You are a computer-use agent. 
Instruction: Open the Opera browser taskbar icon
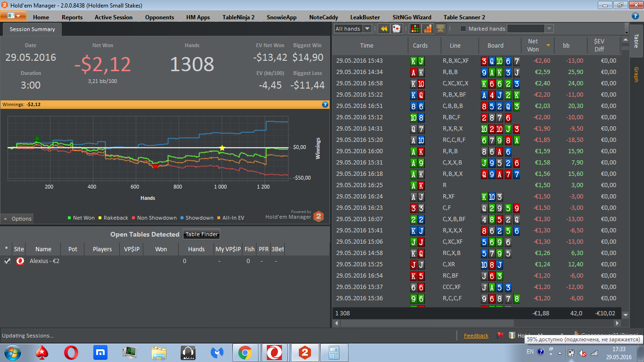[71, 352]
